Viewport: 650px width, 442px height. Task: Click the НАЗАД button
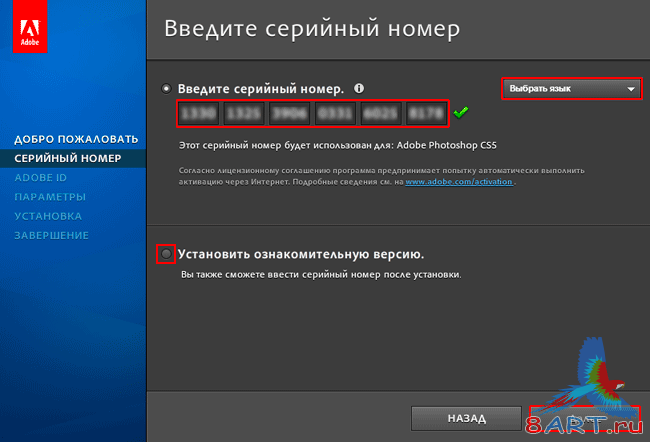point(466,418)
